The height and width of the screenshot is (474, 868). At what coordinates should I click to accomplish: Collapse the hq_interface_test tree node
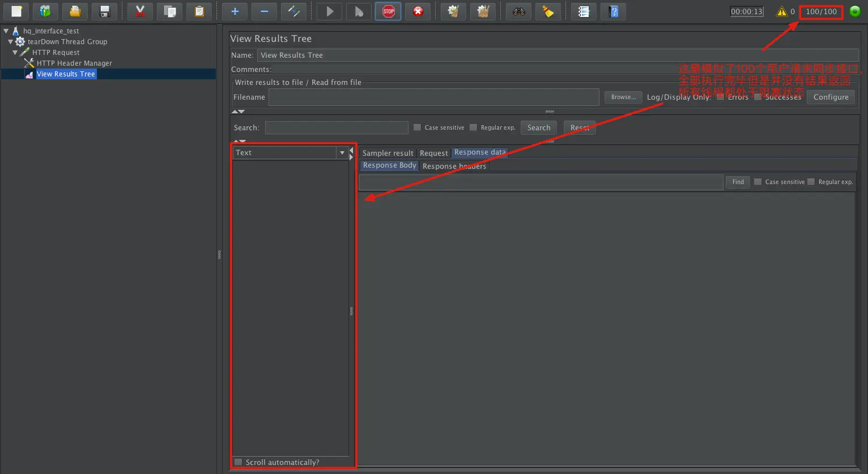6,31
